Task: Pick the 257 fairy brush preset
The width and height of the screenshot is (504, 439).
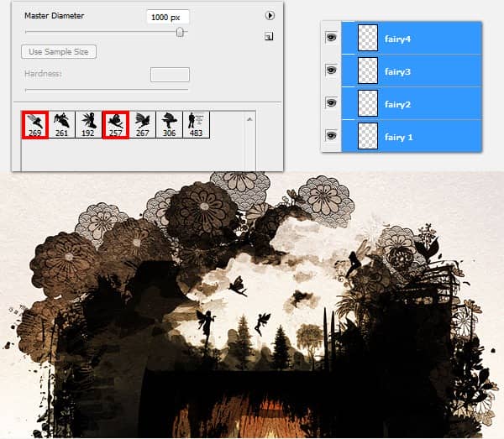Action: [115, 124]
